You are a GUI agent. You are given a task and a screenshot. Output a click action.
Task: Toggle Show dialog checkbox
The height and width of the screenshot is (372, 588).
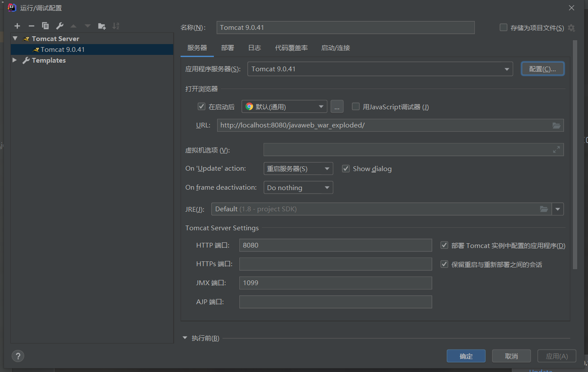[346, 169]
